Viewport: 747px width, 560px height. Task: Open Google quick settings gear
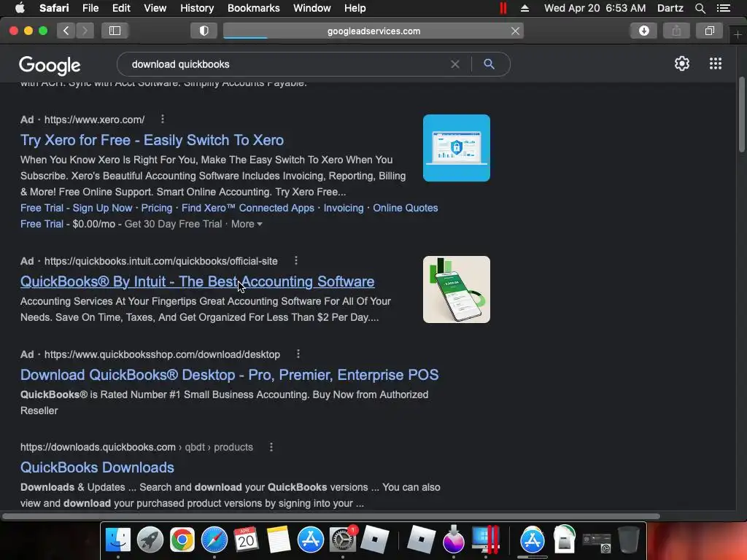coord(682,63)
